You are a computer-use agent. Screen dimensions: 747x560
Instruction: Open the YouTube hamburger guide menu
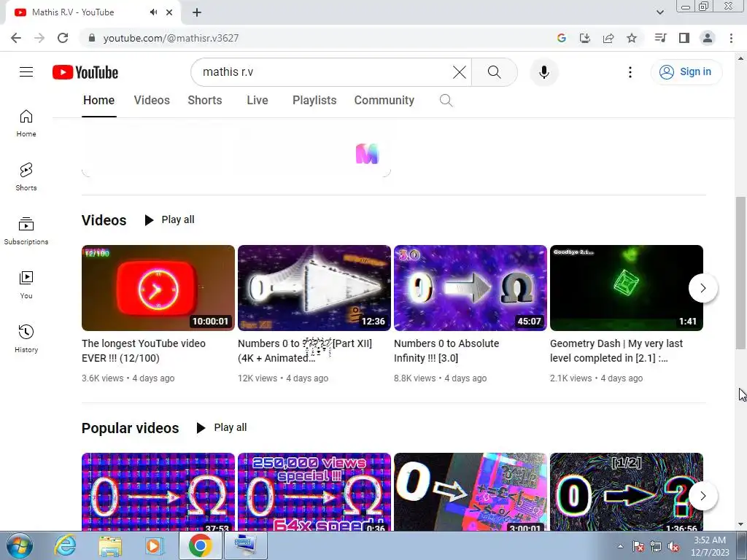[x=26, y=72]
